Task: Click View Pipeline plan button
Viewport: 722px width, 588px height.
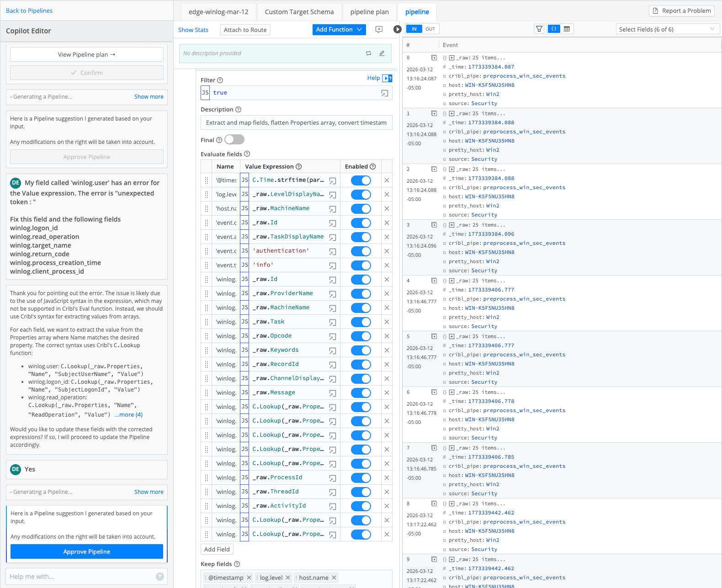Action: click(87, 54)
